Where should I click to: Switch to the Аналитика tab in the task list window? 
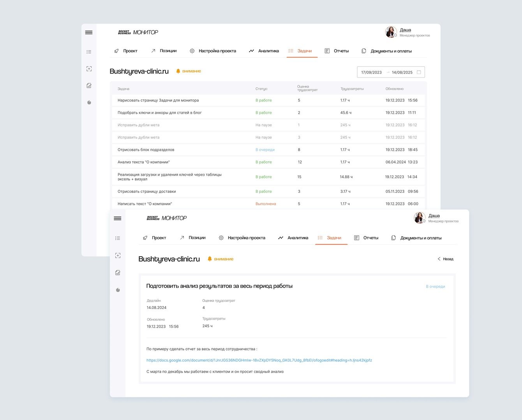click(264, 51)
